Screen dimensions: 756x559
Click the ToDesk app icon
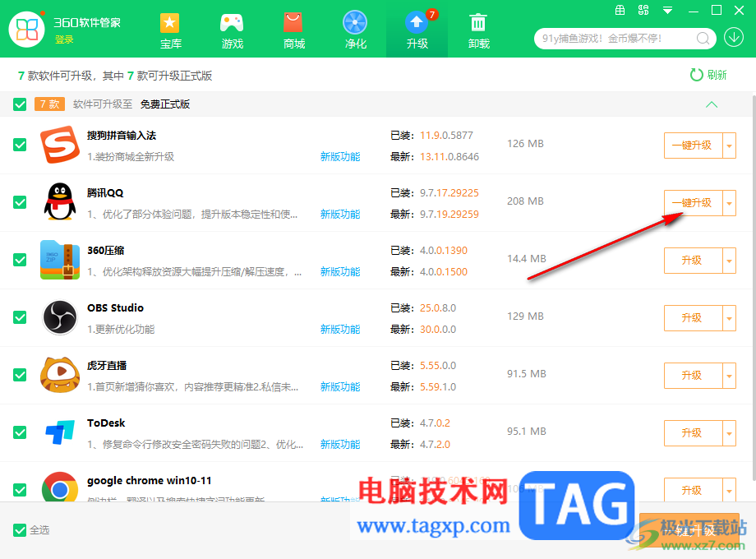(x=60, y=432)
